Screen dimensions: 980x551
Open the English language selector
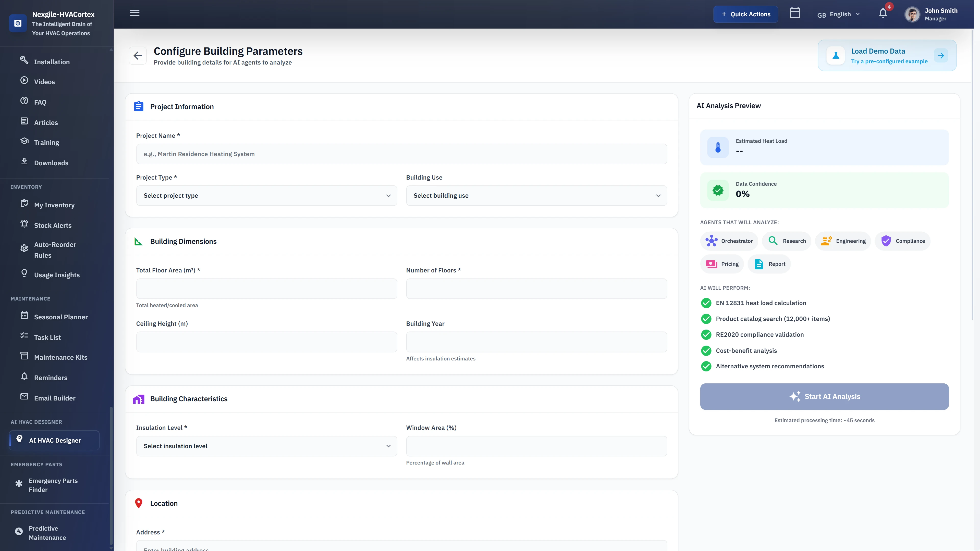tap(838, 14)
